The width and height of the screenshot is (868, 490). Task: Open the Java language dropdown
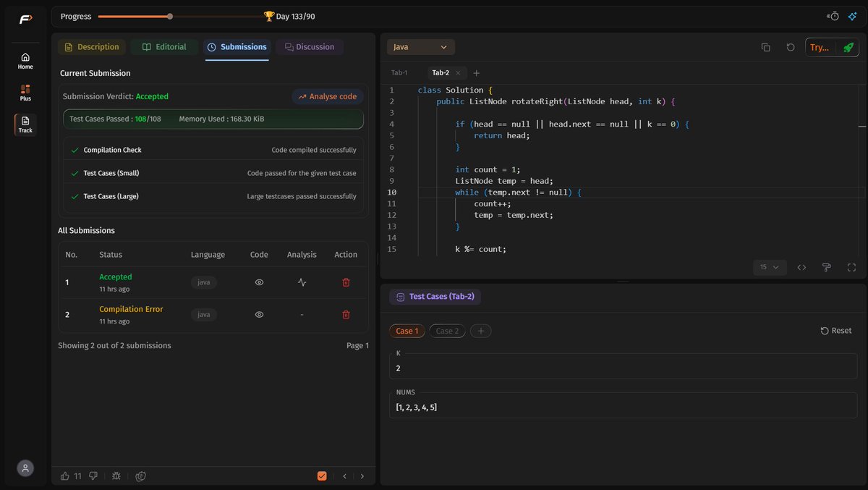[421, 47]
